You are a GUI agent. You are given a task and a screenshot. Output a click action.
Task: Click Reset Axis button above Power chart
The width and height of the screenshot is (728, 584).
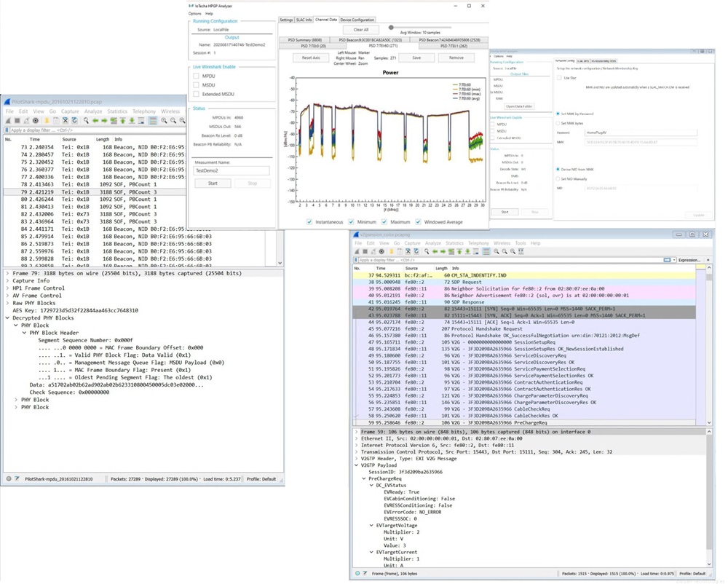pyautogui.click(x=311, y=58)
